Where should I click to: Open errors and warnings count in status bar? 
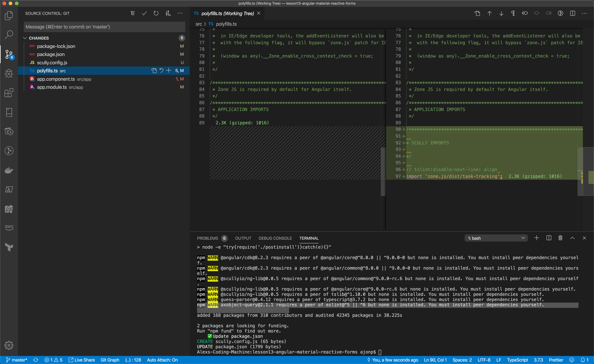pos(54,360)
